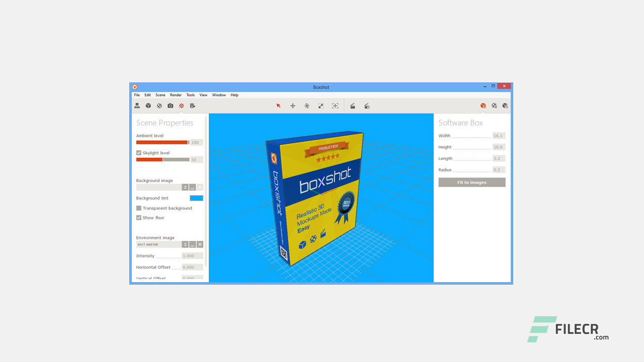Screen dimensions: 644x362
Task: Click the fit-to-view framed crosshair tool
Action: 335,106
